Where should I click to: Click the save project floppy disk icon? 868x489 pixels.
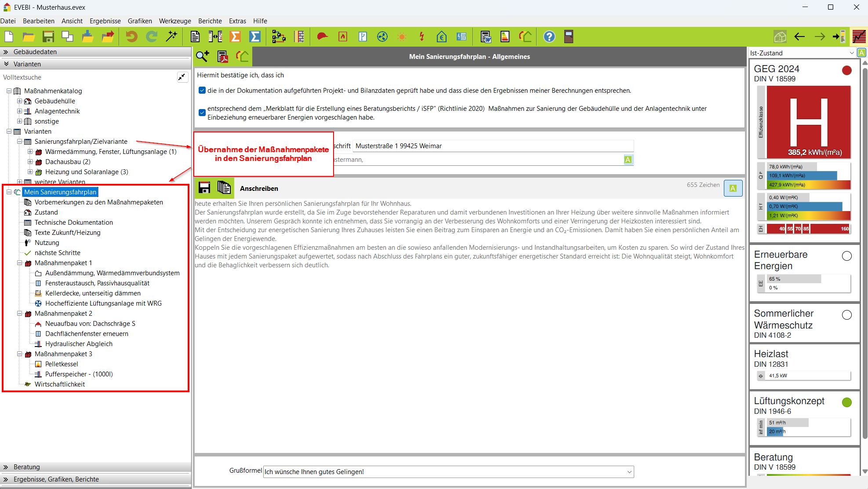(48, 36)
